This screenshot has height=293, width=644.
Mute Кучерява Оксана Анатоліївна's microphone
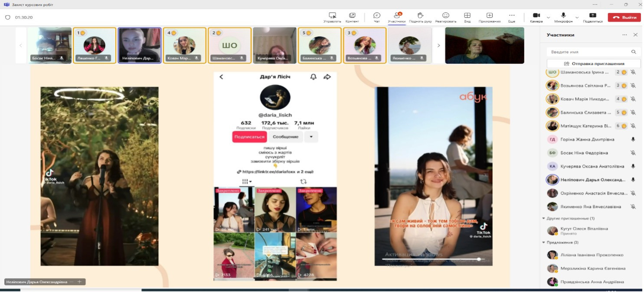[633, 166]
